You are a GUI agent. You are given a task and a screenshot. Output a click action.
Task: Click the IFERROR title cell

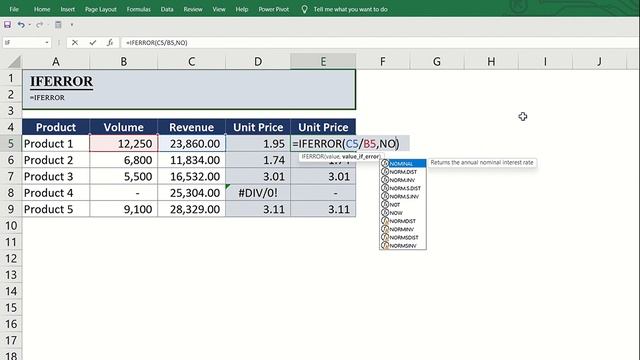(x=61, y=81)
